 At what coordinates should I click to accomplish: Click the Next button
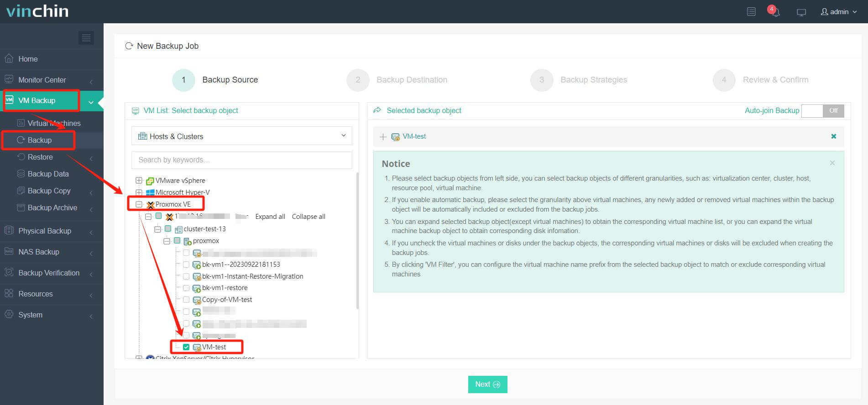487,384
